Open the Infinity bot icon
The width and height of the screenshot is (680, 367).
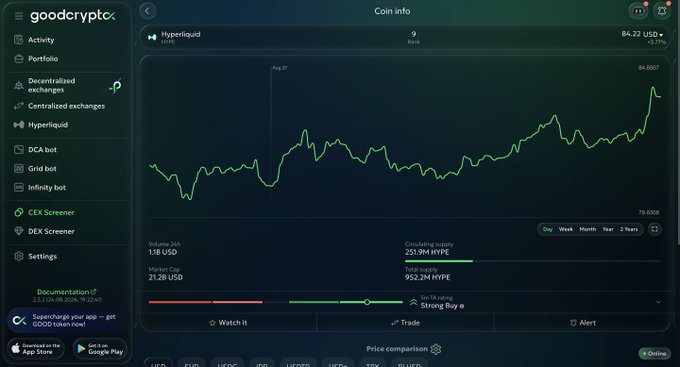click(19, 187)
